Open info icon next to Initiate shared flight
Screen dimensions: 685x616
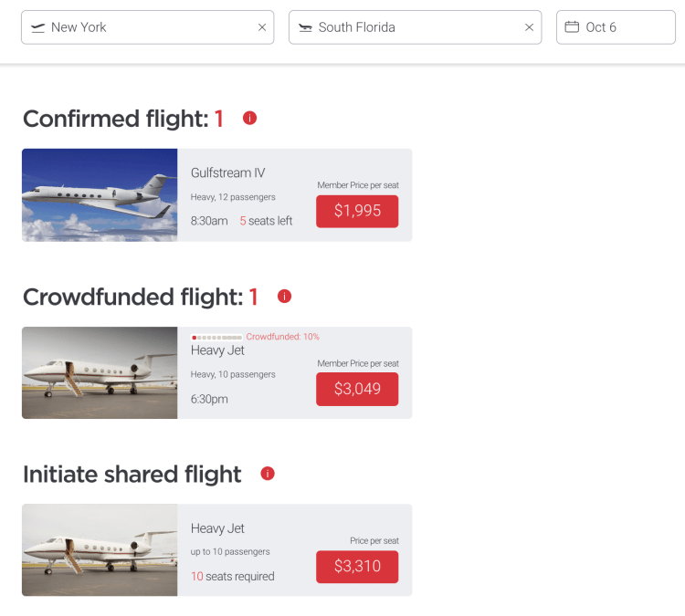268,474
